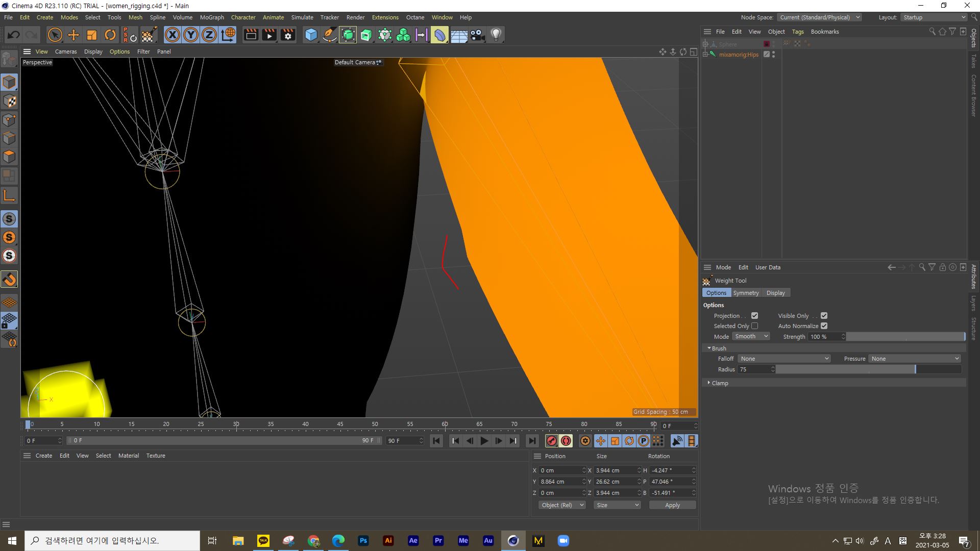Screen dimensions: 980x551
Task: Open the Falloff dropdown
Action: pyautogui.click(x=784, y=359)
